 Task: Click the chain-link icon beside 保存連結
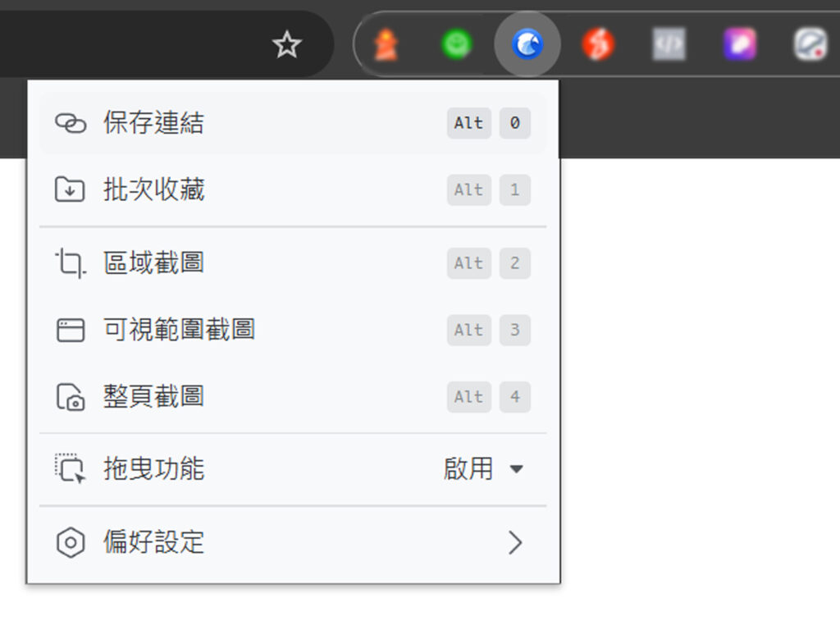click(x=72, y=123)
